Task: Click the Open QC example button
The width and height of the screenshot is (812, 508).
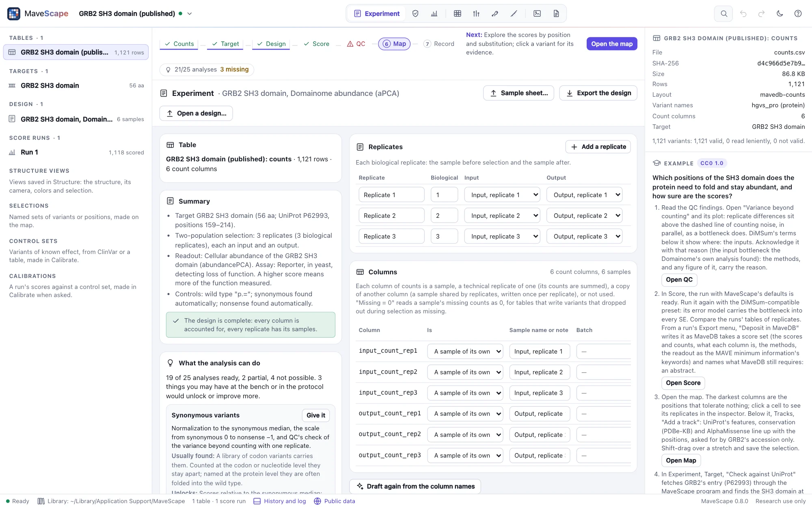Action: coord(679,280)
